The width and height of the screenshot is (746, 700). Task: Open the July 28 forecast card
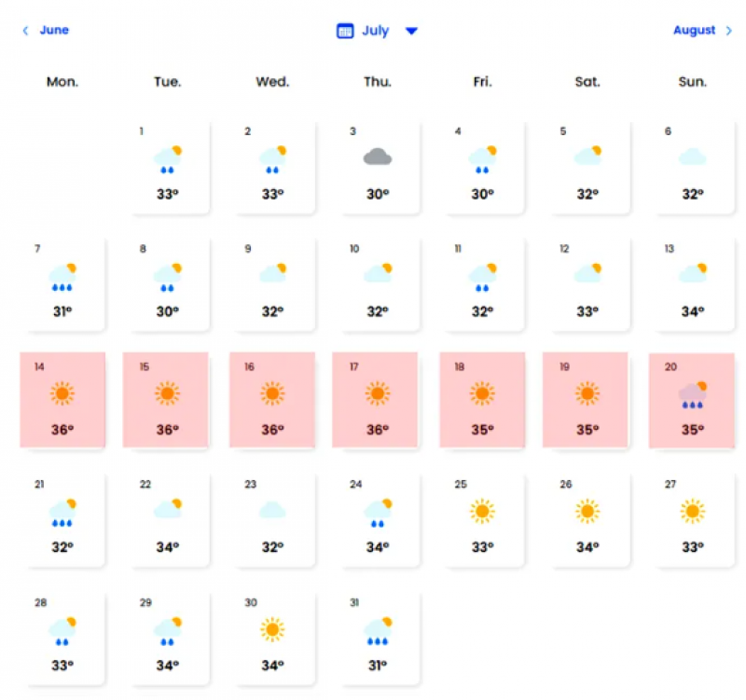click(62, 638)
